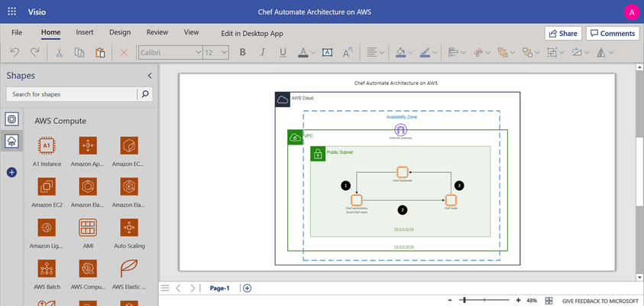
Task: Select the Page-1 tab
Action: pos(220,288)
